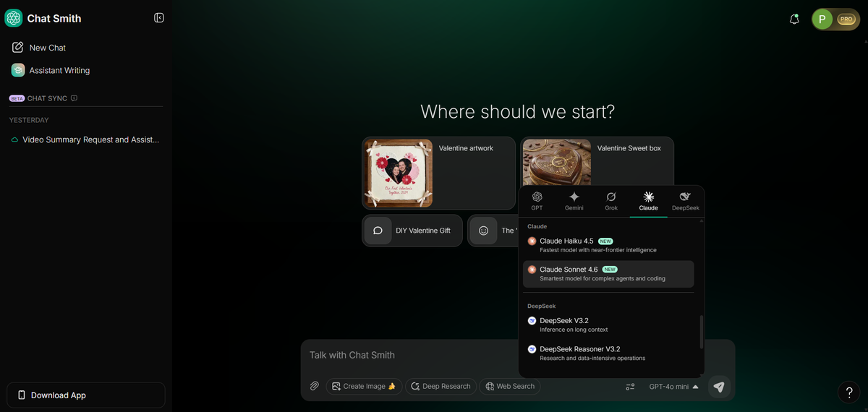
Task: Click the DeepSeek V3.2 model icon
Action: click(x=532, y=320)
